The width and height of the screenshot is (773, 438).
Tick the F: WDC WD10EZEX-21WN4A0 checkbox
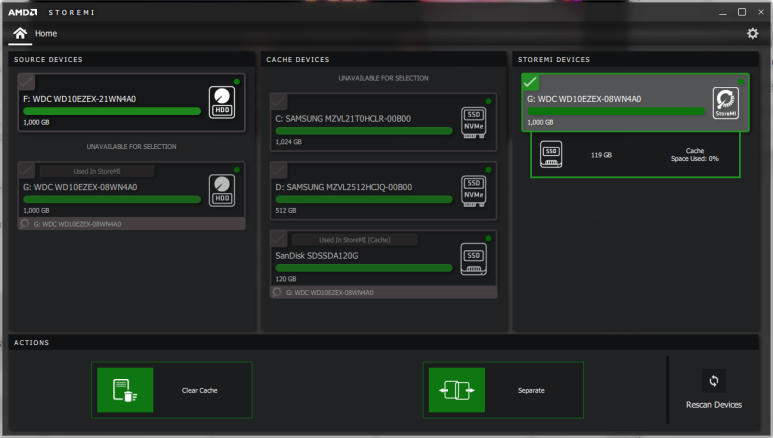click(x=27, y=82)
